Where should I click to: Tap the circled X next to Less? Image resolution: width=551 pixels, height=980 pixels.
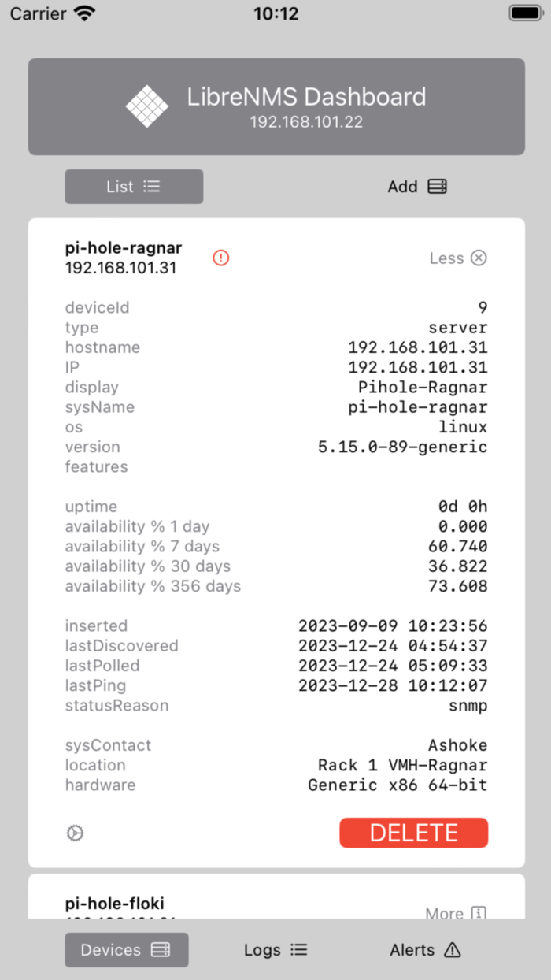pos(479,258)
